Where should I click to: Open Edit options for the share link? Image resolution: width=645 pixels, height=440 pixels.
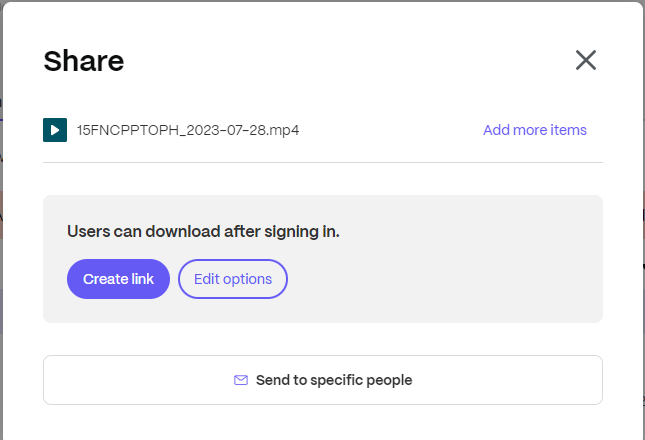(233, 279)
